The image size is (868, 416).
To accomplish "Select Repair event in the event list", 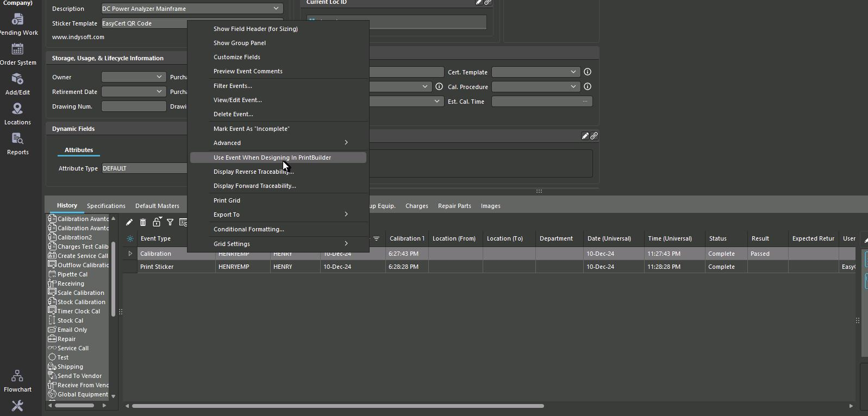I will (67, 339).
